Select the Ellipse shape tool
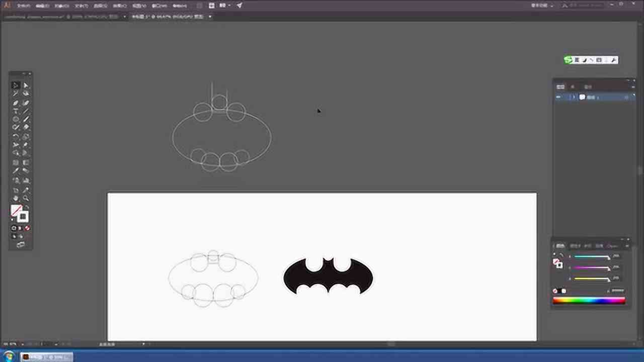The width and height of the screenshot is (644, 362). click(16, 119)
